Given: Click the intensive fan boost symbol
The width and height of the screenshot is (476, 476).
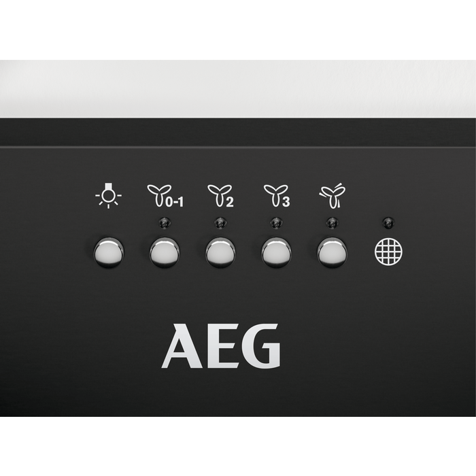Looking at the screenshot, I should click(333, 196).
